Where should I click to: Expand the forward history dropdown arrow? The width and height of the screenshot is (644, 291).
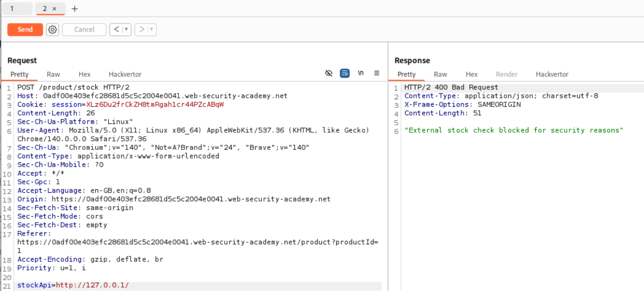151,29
